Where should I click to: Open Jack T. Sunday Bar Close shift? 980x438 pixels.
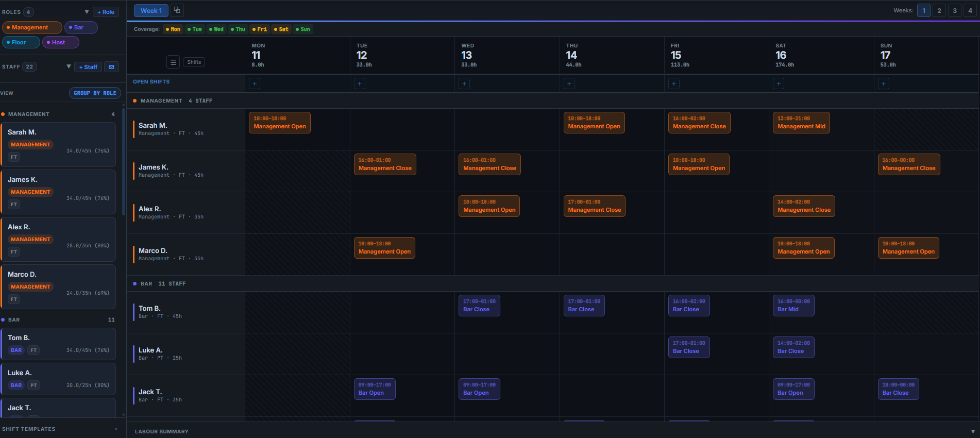899,389
